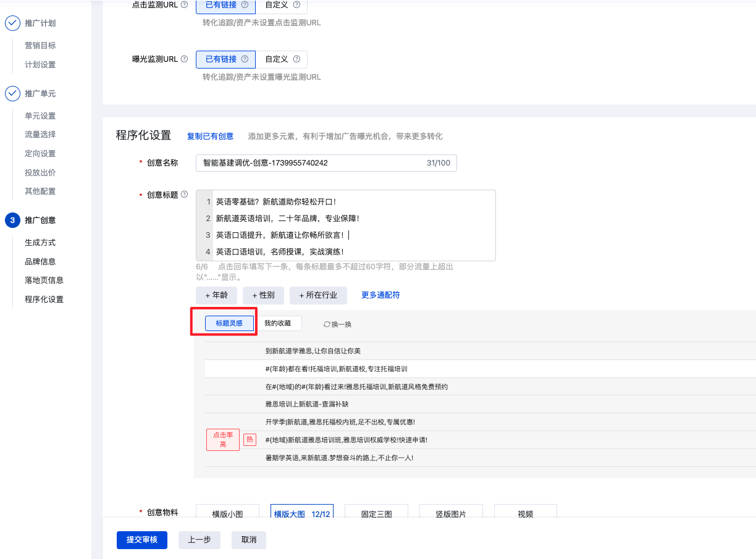Click the 复制已有创意 link
This screenshot has height=559, width=756.
(x=210, y=137)
